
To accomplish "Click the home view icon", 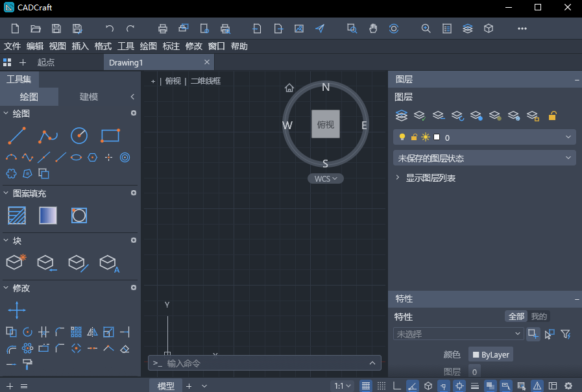I will point(289,88).
